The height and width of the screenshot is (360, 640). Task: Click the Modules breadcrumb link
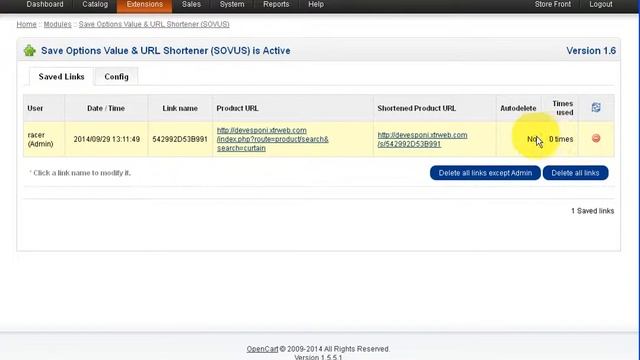point(58,24)
